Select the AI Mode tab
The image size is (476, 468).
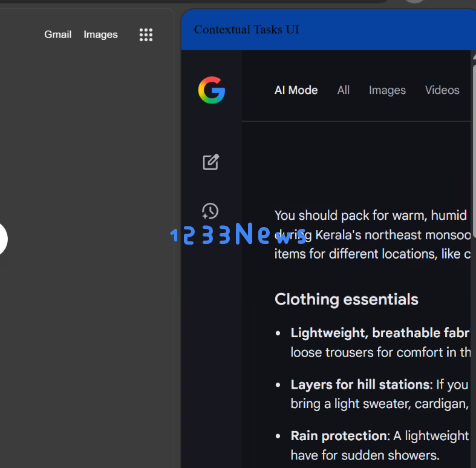[296, 90]
